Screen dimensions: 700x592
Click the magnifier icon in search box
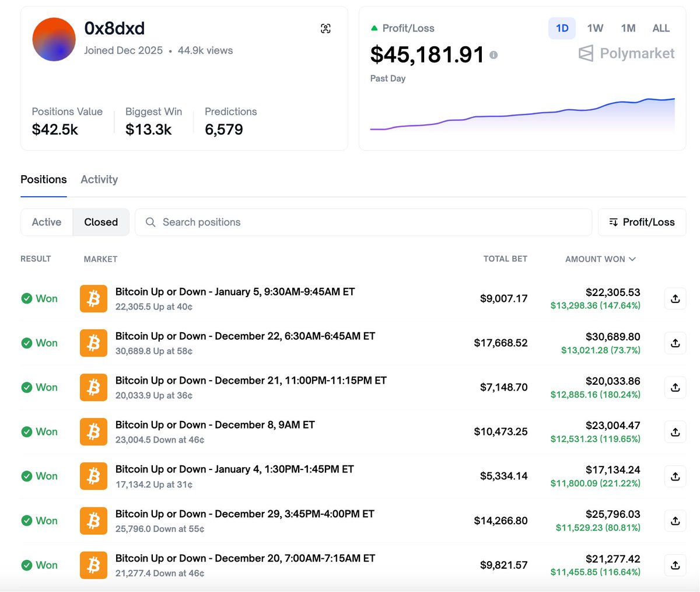[150, 222]
